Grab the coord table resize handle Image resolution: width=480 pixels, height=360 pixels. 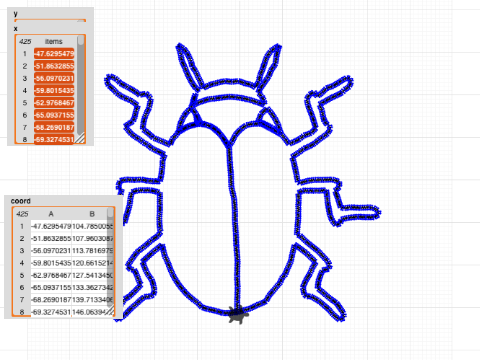pyautogui.click(x=110, y=310)
